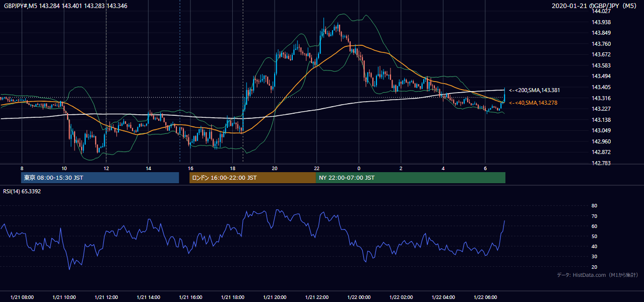Click RSI scale value 40
The width and height of the screenshot is (644, 302).
(594, 246)
